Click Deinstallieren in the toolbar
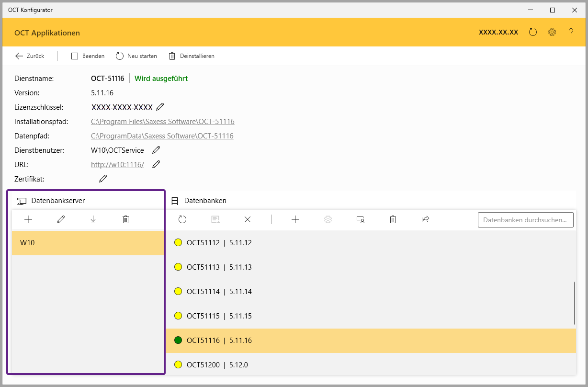 pos(192,56)
